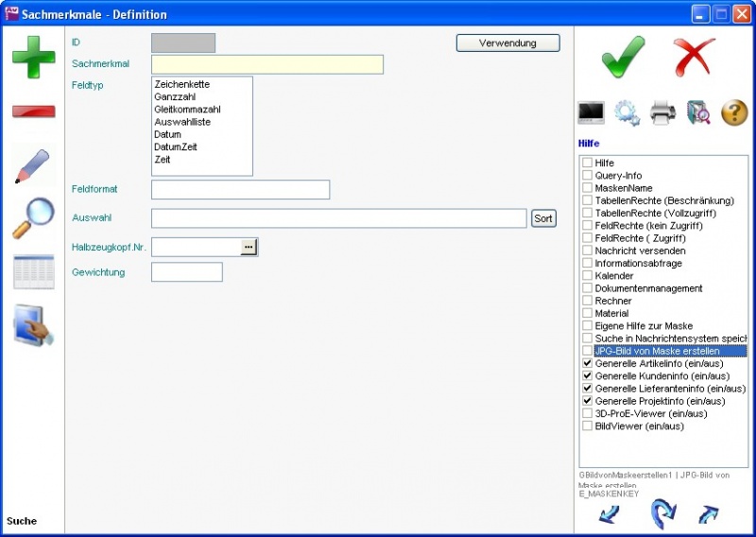Open the table grid view icon
The image size is (756, 537).
tap(33, 272)
